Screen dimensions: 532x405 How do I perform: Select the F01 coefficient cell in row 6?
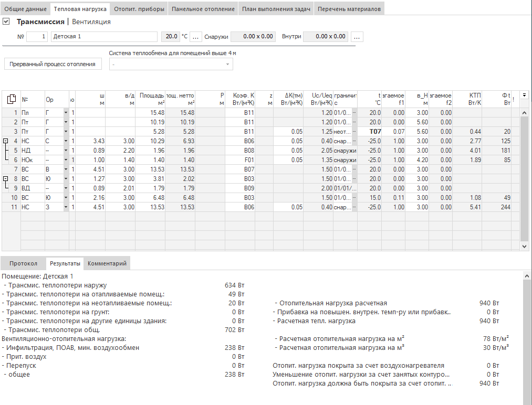pyautogui.click(x=240, y=160)
